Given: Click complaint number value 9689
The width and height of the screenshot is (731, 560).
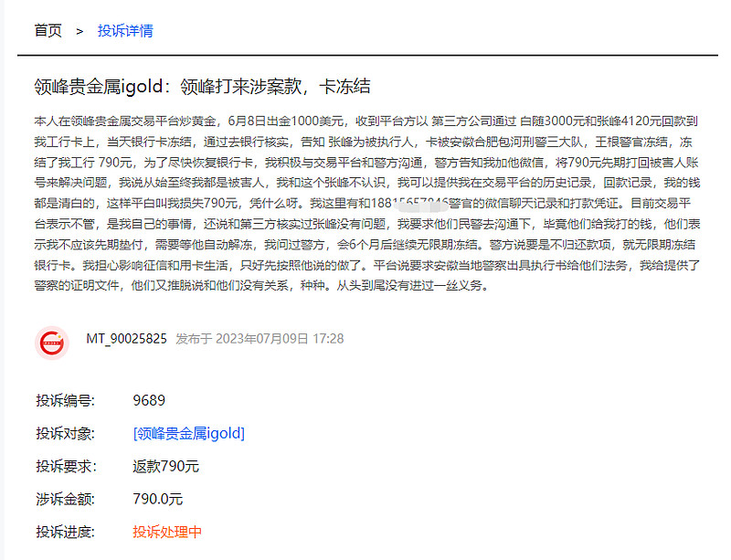Looking at the screenshot, I should click(149, 400).
